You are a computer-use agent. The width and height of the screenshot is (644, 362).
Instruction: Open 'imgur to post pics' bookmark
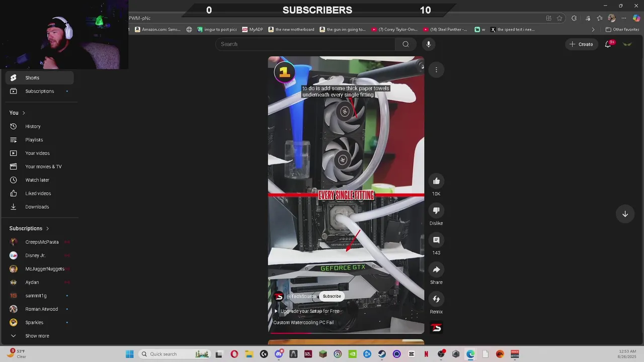pyautogui.click(x=217, y=30)
